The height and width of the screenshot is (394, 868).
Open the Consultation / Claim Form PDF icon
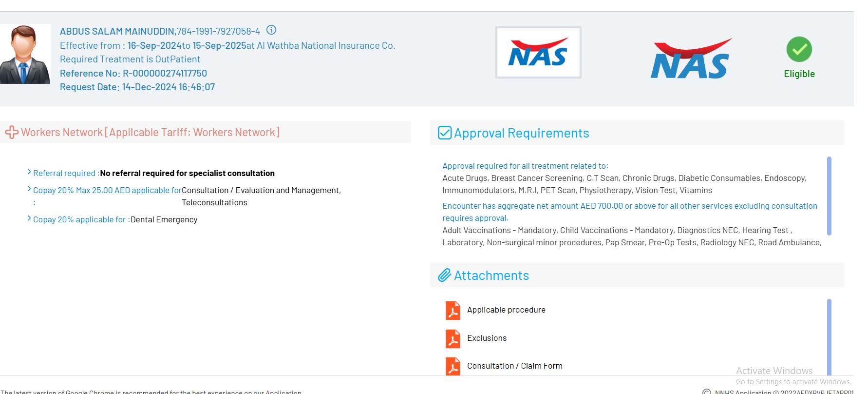click(453, 366)
